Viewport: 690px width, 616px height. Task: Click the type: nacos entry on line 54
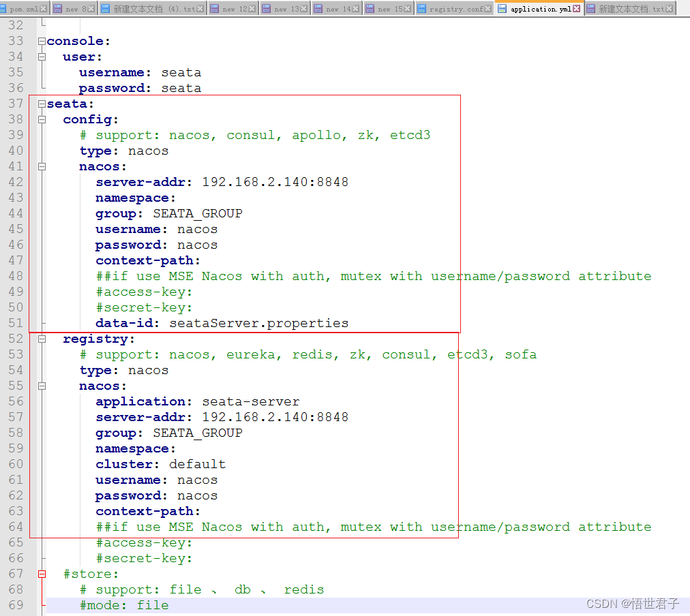124,370
